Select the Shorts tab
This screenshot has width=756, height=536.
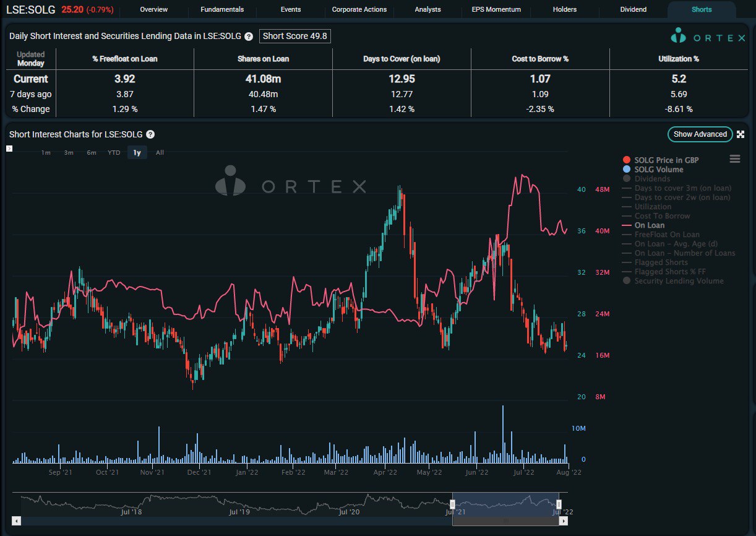tap(702, 9)
